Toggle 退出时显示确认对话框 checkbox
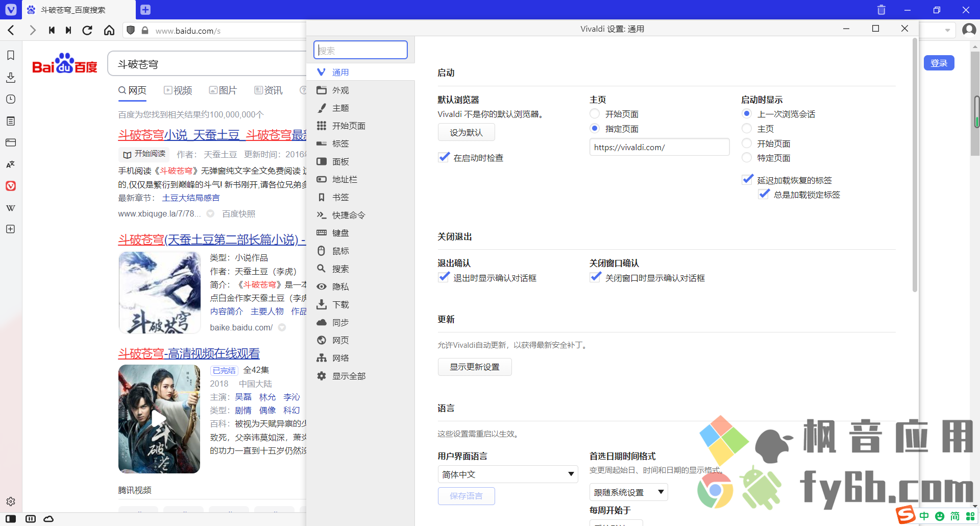This screenshot has width=980, height=526. point(444,277)
